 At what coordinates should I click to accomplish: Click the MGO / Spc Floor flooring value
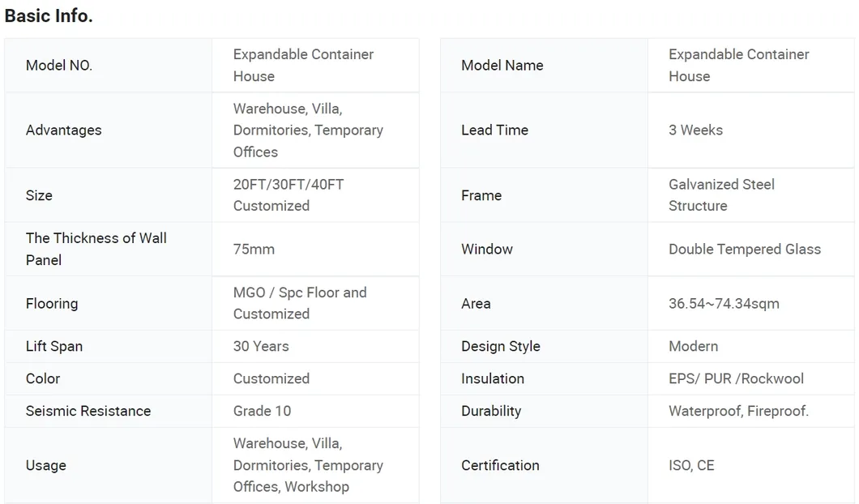[x=299, y=303]
